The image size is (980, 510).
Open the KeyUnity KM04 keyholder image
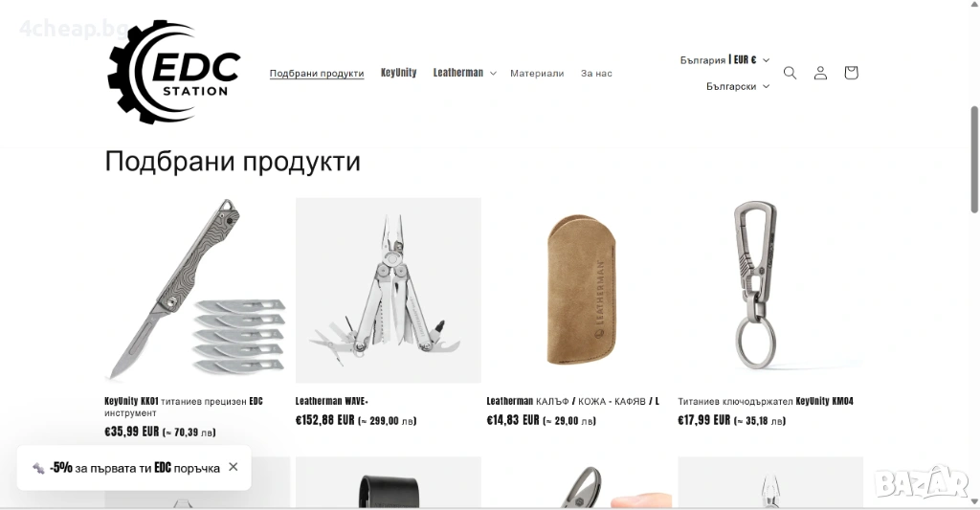(x=770, y=290)
